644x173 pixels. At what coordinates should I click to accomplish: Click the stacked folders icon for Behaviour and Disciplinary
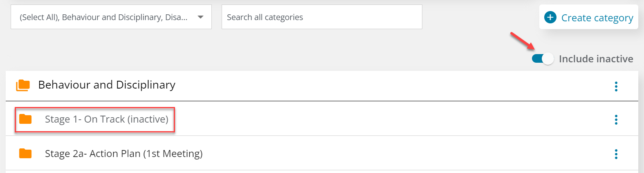click(x=23, y=85)
